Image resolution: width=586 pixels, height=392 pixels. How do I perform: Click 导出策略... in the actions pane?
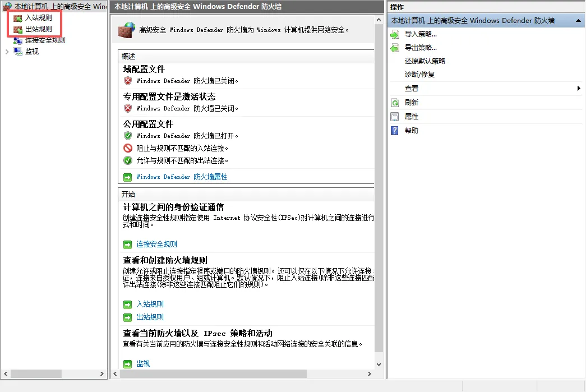[421, 48]
